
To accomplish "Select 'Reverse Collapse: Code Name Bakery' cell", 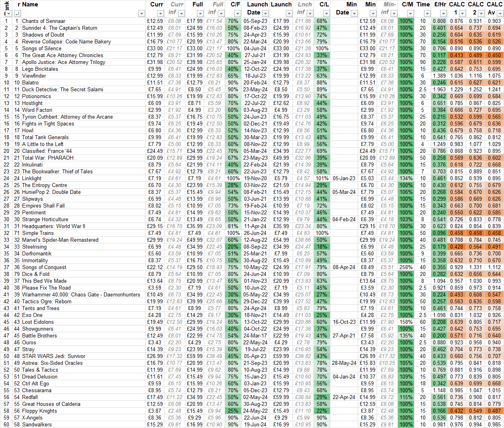I will pyautogui.click(x=83, y=41).
